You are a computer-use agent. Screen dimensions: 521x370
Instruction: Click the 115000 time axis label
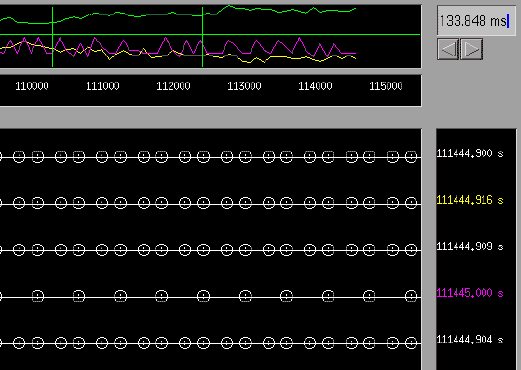(x=386, y=86)
